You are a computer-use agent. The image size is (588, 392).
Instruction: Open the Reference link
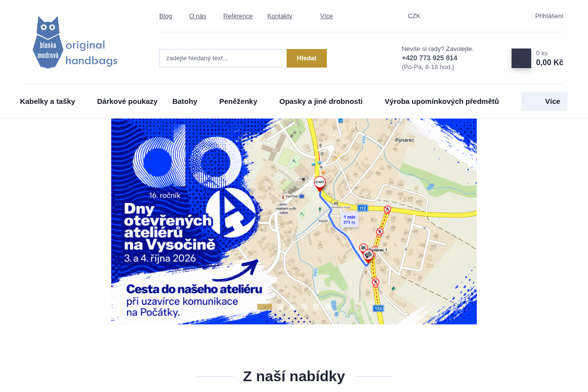pos(238,16)
